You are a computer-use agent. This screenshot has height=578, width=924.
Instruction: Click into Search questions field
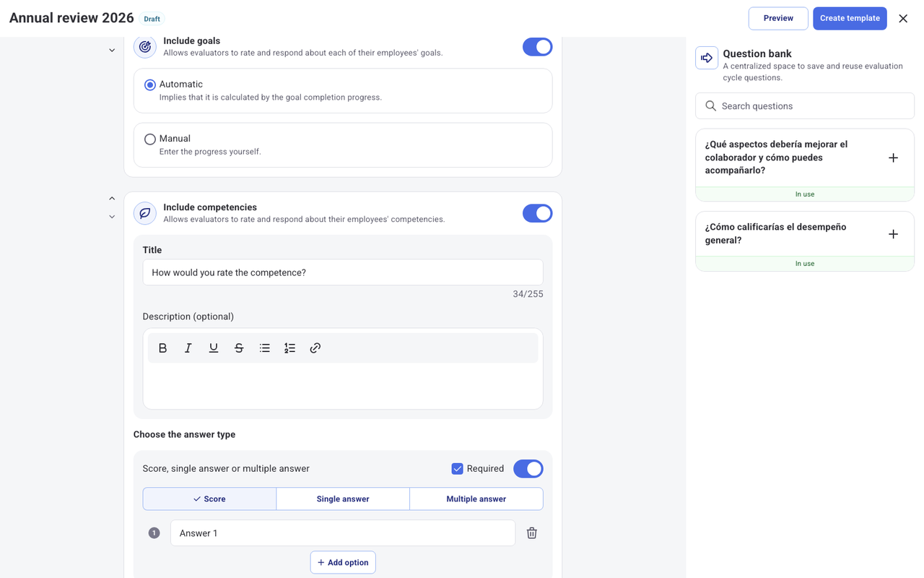805,106
